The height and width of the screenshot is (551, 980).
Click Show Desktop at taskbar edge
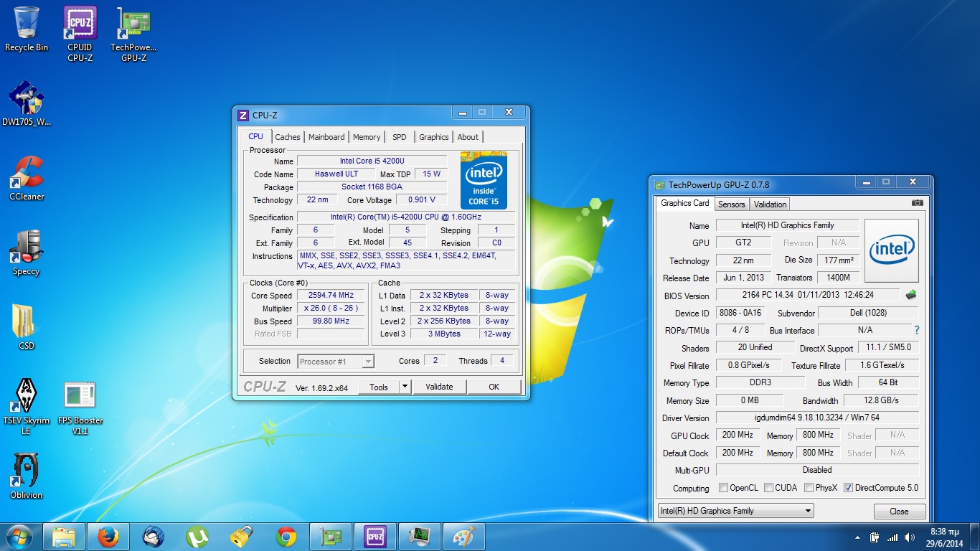click(x=975, y=537)
